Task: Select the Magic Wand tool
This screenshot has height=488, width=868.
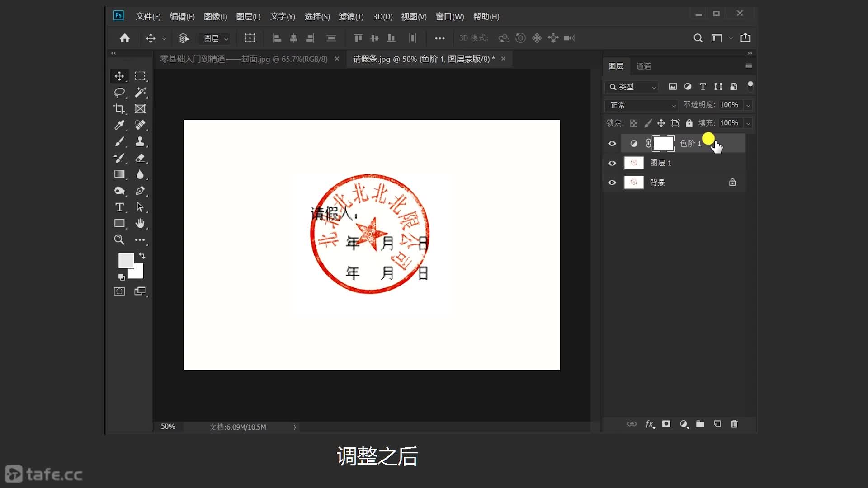Action: pyautogui.click(x=140, y=93)
